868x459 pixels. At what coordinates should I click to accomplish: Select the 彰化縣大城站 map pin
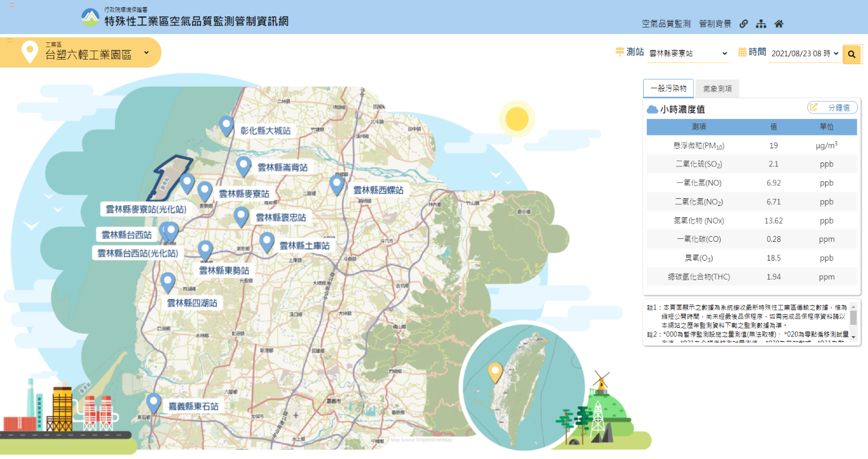(x=226, y=126)
